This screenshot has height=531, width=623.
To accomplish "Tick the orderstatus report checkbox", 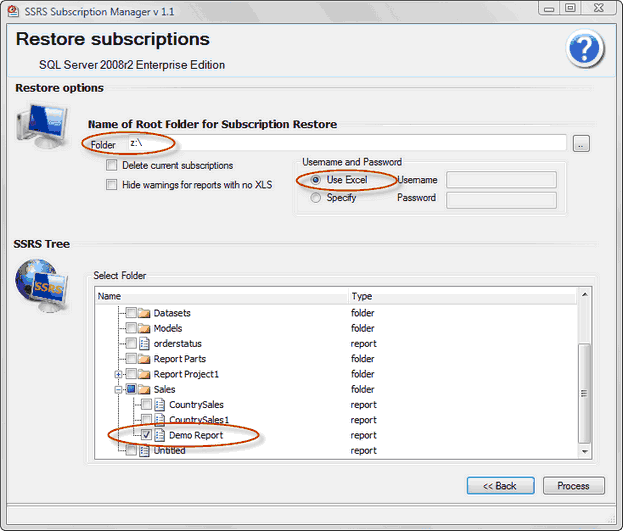I will [131, 343].
